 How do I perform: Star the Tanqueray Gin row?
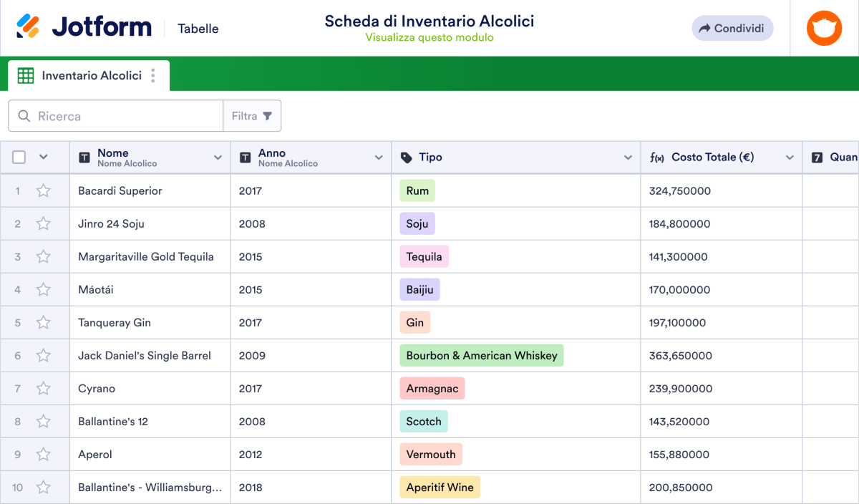coord(44,323)
